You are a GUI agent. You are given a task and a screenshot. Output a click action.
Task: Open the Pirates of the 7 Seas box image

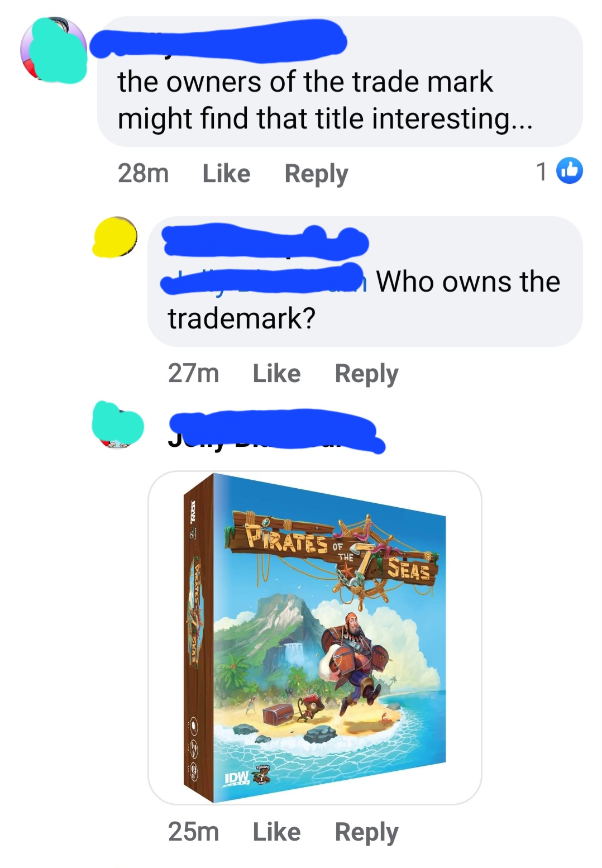click(315, 637)
